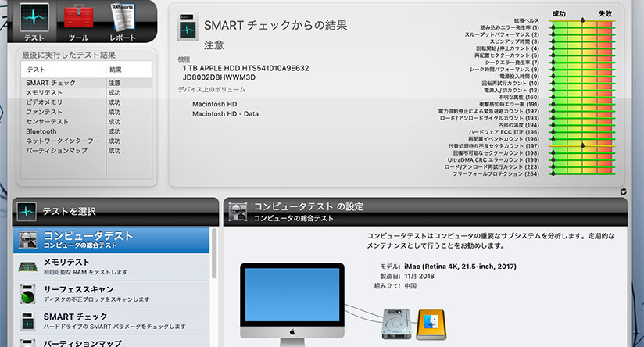Click the refresh arrow below results panel
Viewport: 644px width, 347px height.
[x=623, y=191]
